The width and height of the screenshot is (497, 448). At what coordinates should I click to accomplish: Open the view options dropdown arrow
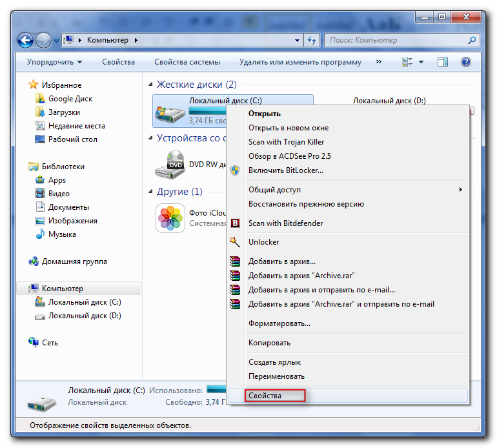421,62
